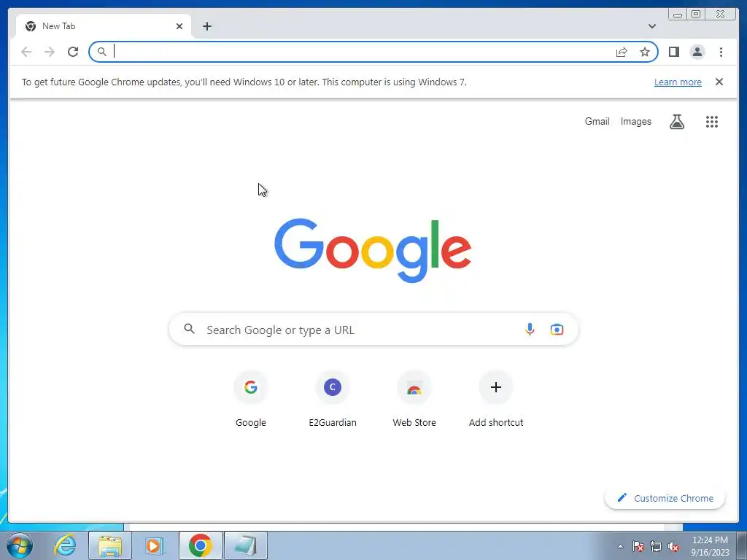Screen dimensions: 747x560
Task: Click the back navigation arrow
Action: point(26,52)
